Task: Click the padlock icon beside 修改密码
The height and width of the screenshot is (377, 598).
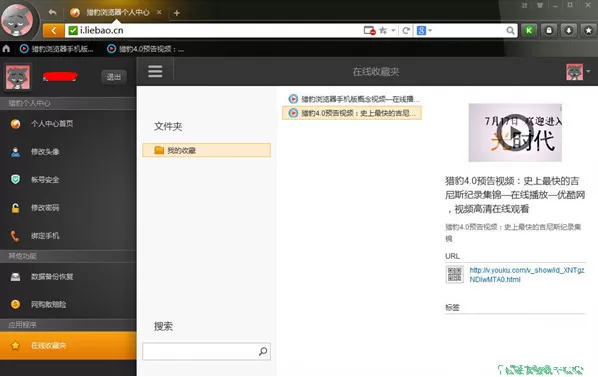Action: click(15, 208)
